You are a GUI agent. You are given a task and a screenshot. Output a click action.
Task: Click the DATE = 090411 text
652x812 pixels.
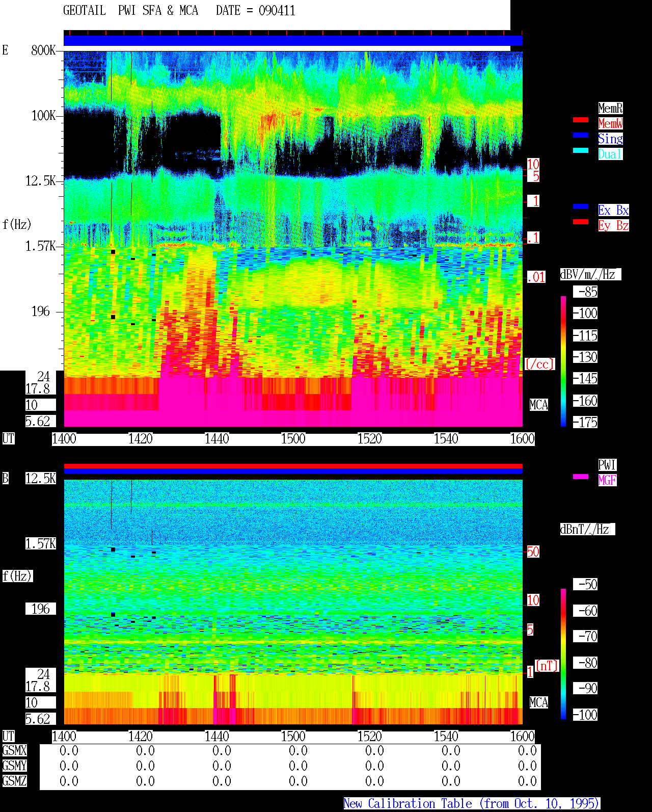[x=256, y=11]
